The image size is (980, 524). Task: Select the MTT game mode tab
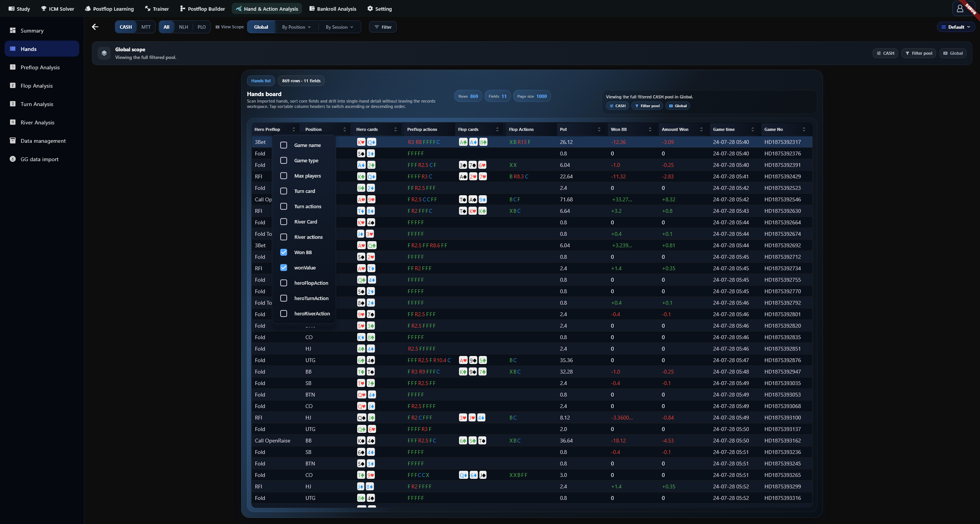click(x=146, y=27)
